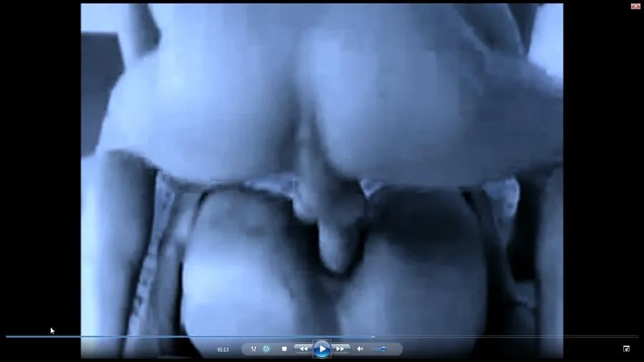644x362 pixels.
Task: Close the player with the red X
Action: point(635,6)
